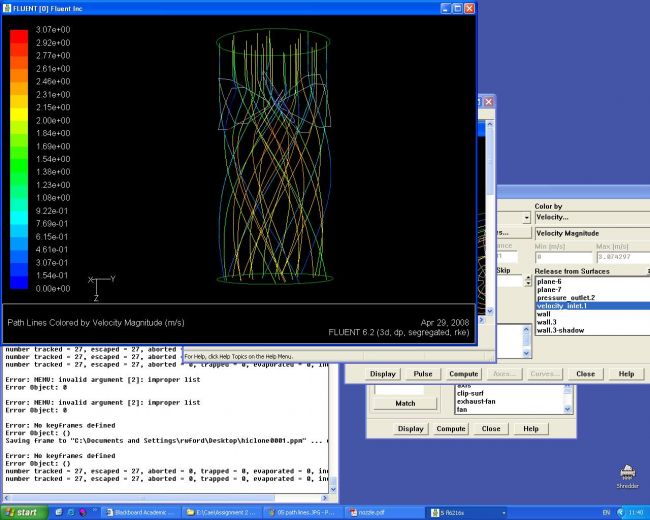Close the dialog behind FLUENT graphics window
Screen dimensions: 650x520
click(489, 102)
